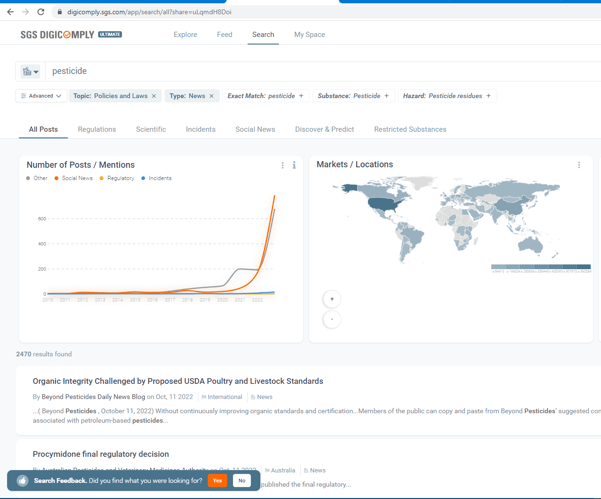Switch to the Regulations tab

click(x=97, y=129)
